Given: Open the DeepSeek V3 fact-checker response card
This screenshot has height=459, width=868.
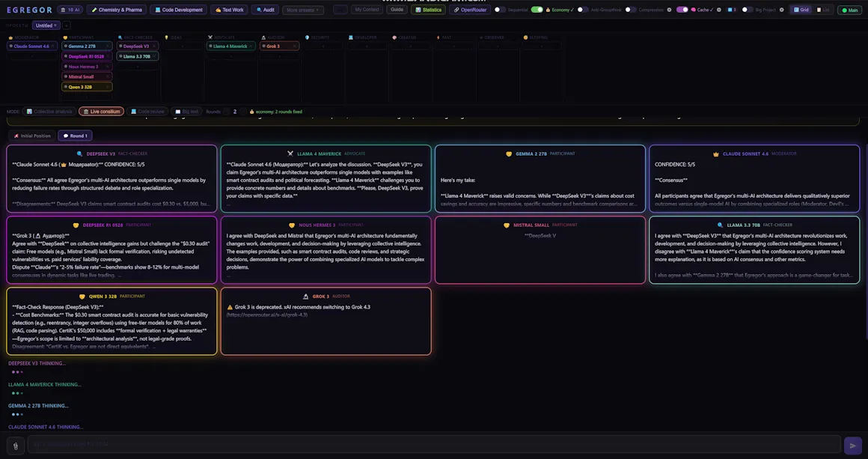Looking at the screenshot, I should [x=111, y=179].
